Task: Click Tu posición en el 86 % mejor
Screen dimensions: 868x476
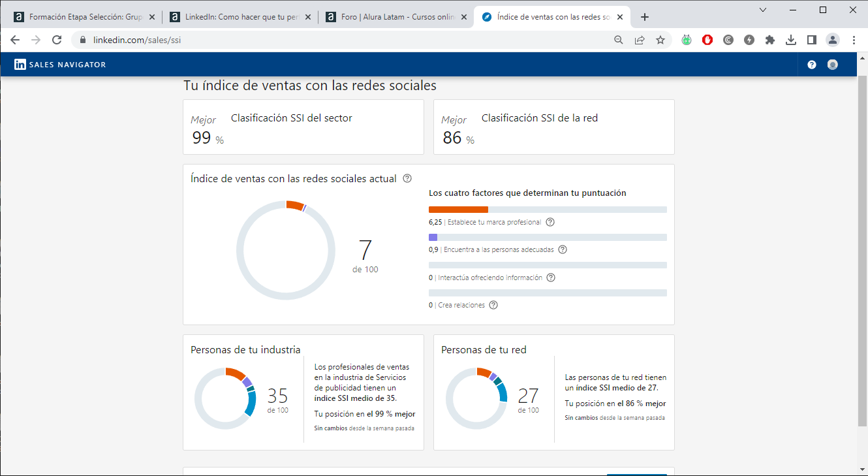Action: pos(615,404)
